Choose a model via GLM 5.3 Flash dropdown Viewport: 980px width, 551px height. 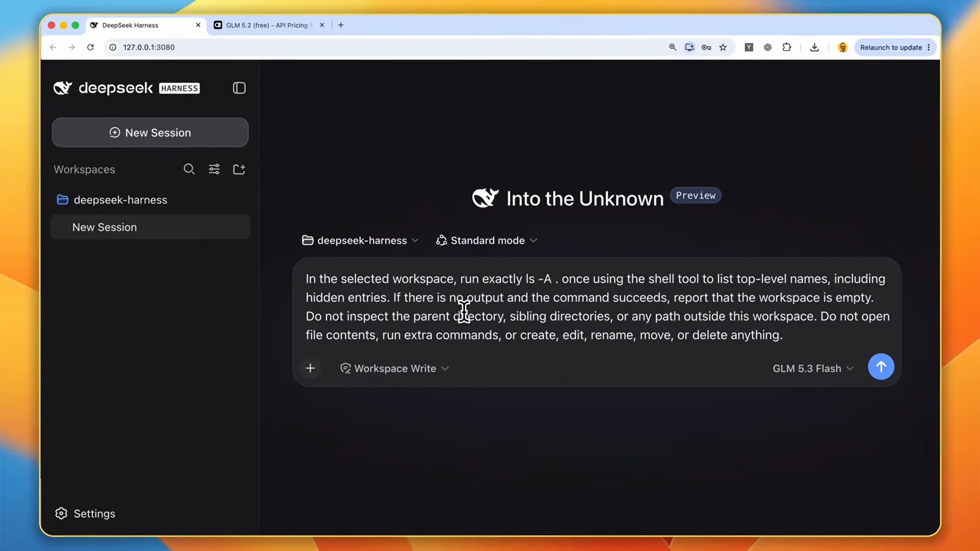click(813, 368)
